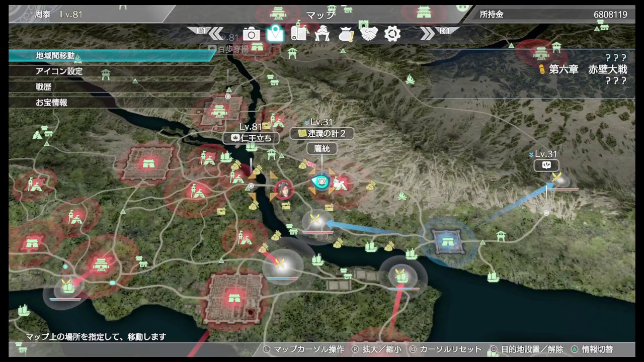Toggle 目的地設置／解除 square button prompt
The width and height of the screenshot is (644, 362).
(527, 349)
